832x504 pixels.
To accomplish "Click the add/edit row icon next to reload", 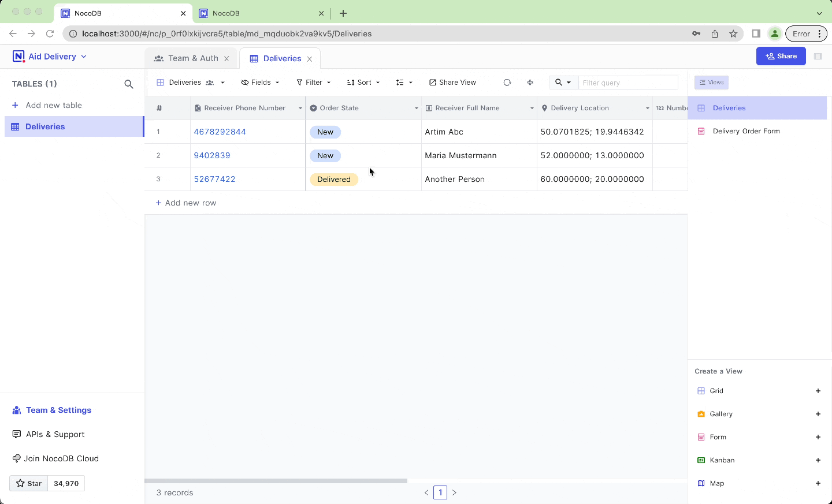I will (530, 83).
